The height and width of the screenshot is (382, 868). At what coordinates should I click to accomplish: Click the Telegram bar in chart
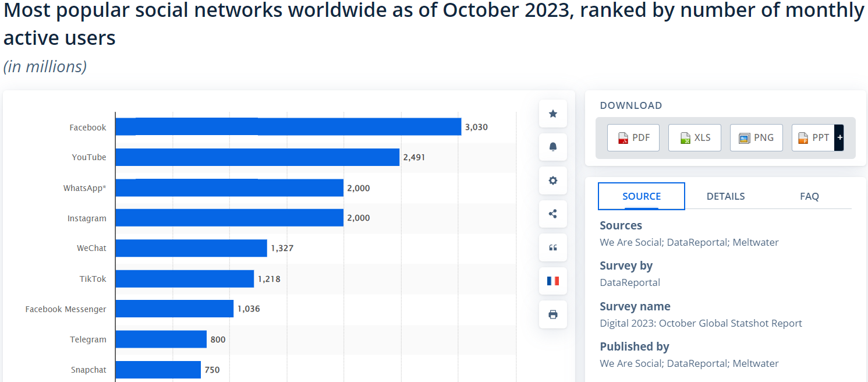pyautogui.click(x=161, y=339)
